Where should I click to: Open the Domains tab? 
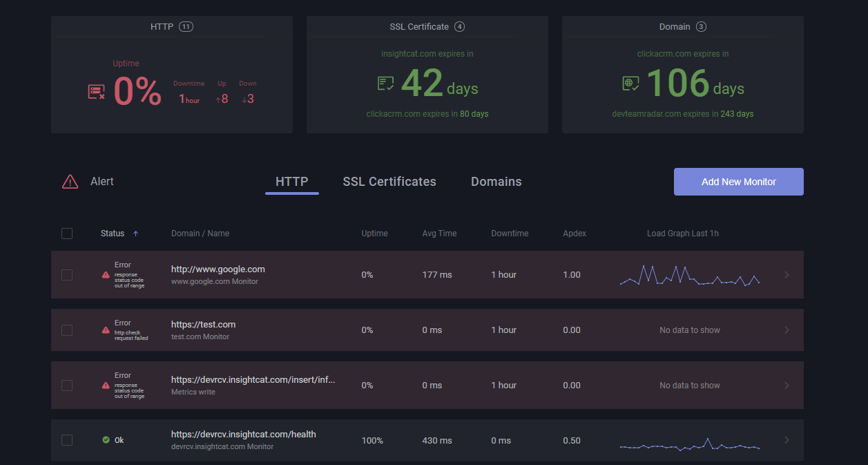tap(496, 182)
